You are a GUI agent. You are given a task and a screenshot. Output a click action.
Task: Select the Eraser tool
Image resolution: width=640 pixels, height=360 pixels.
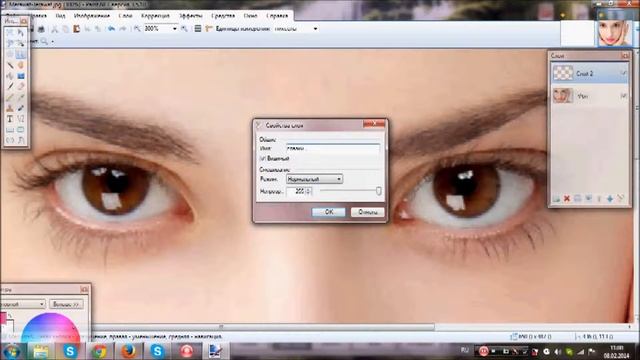(20, 87)
